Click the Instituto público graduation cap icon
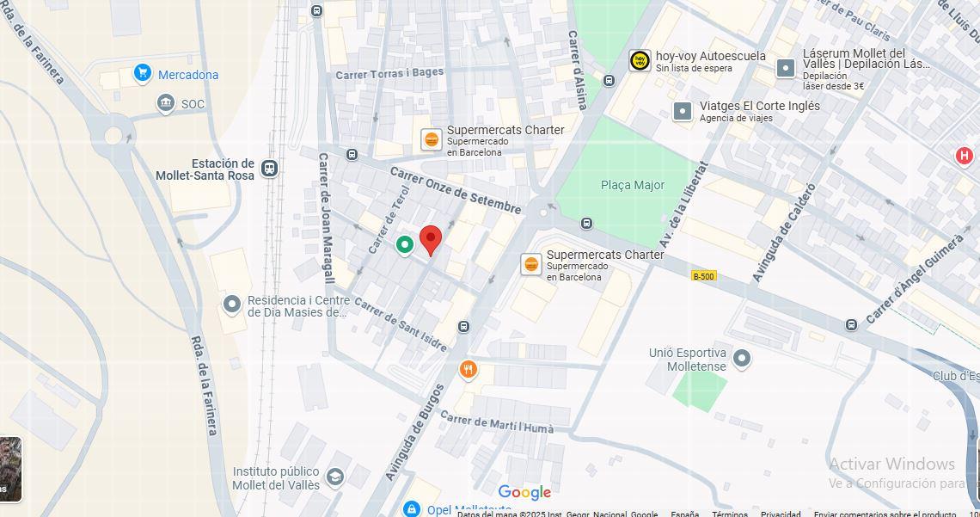This screenshot has height=517, width=980. 335,477
